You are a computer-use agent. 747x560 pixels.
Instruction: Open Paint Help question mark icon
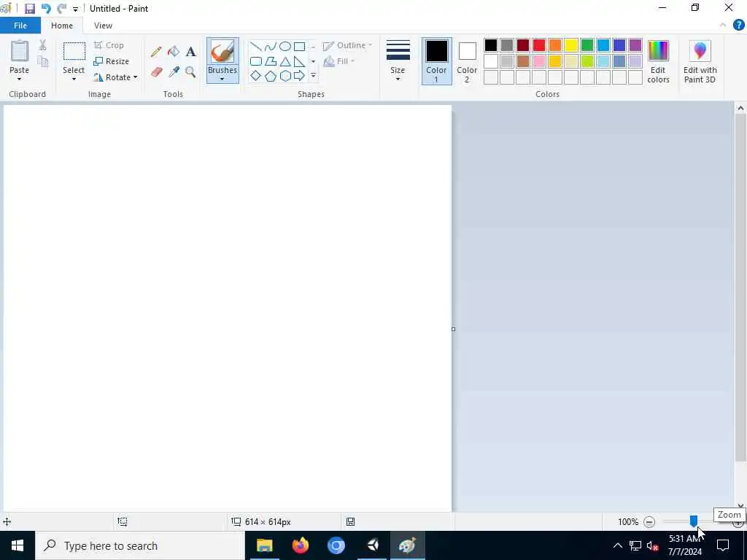click(x=738, y=26)
